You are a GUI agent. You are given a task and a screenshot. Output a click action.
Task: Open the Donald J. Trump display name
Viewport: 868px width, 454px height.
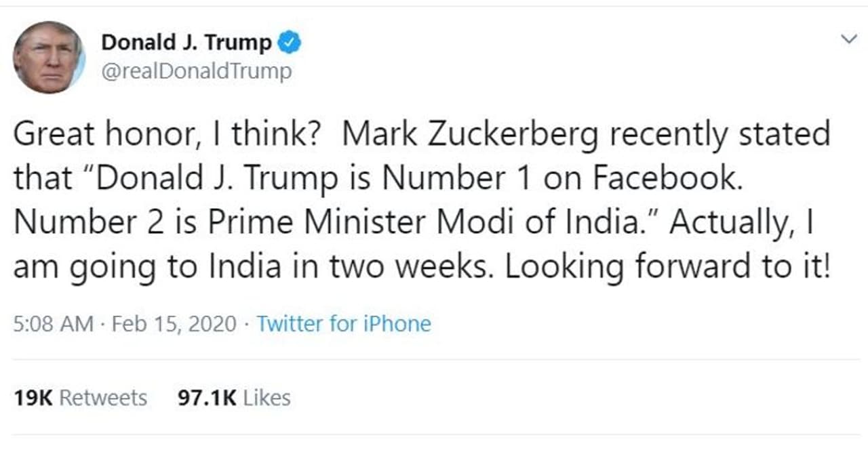pyautogui.click(x=186, y=43)
